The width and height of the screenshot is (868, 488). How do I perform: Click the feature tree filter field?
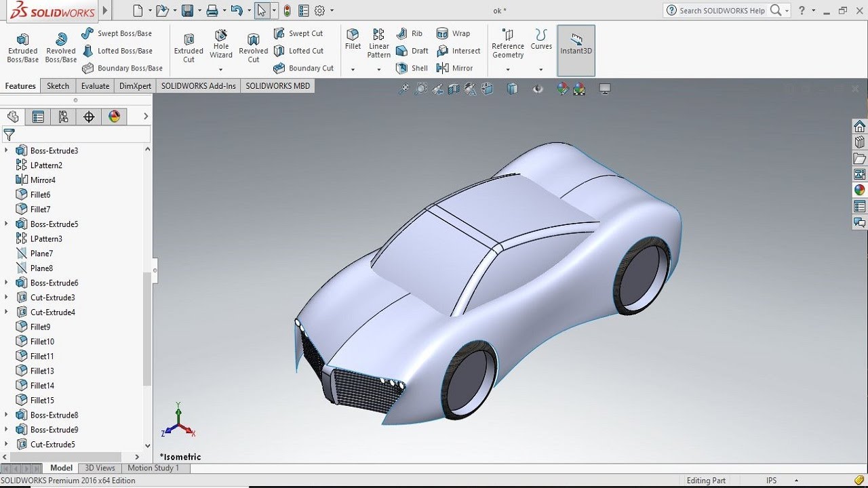[76, 135]
